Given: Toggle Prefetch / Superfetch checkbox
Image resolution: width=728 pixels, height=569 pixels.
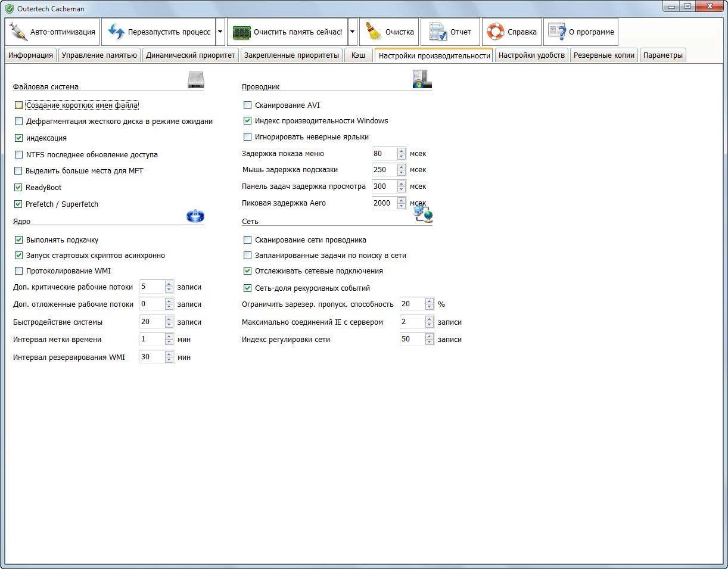Looking at the screenshot, I should point(18,204).
